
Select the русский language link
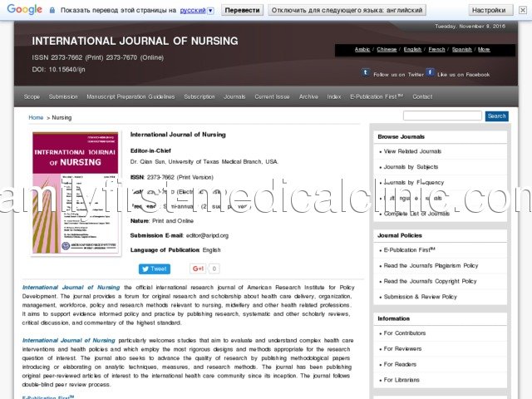coord(193,11)
